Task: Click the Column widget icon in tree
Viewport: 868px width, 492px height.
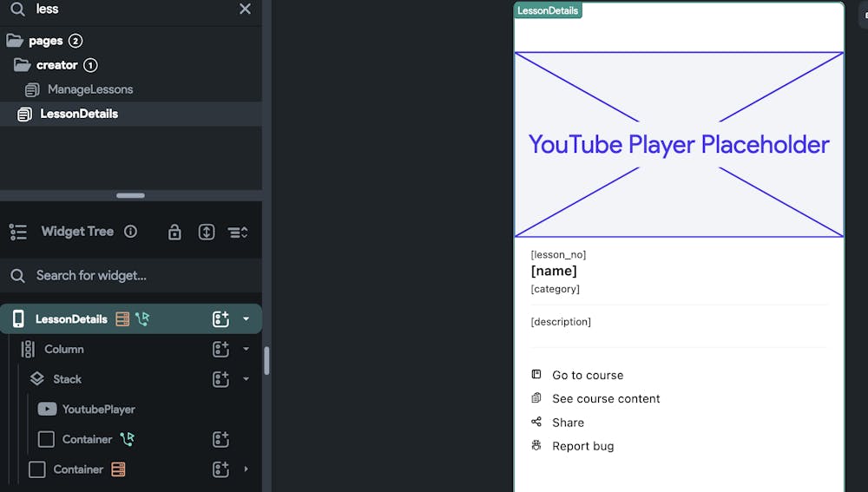Action: click(x=28, y=349)
